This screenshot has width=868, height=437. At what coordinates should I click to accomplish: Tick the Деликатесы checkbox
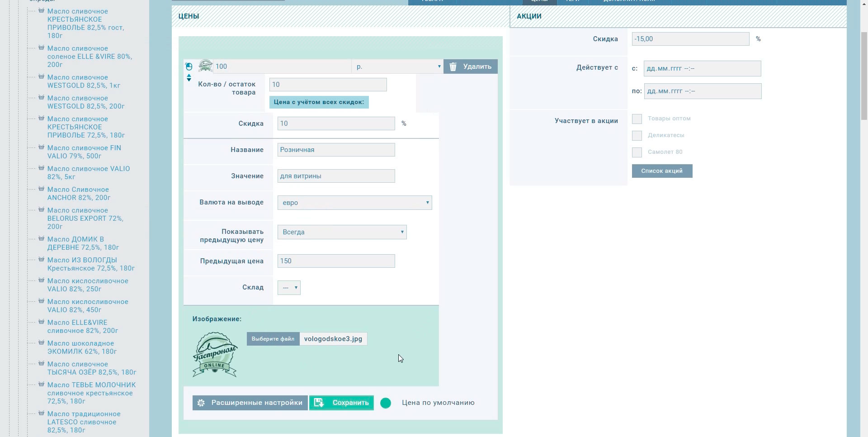pyautogui.click(x=637, y=136)
